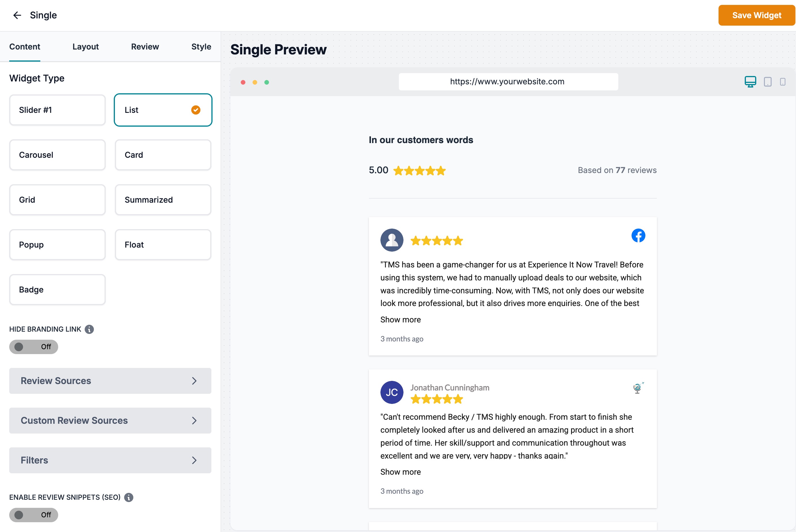796x532 pixels.
Task: Toggle the Hide Branding Link switch
Action: pos(34,347)
